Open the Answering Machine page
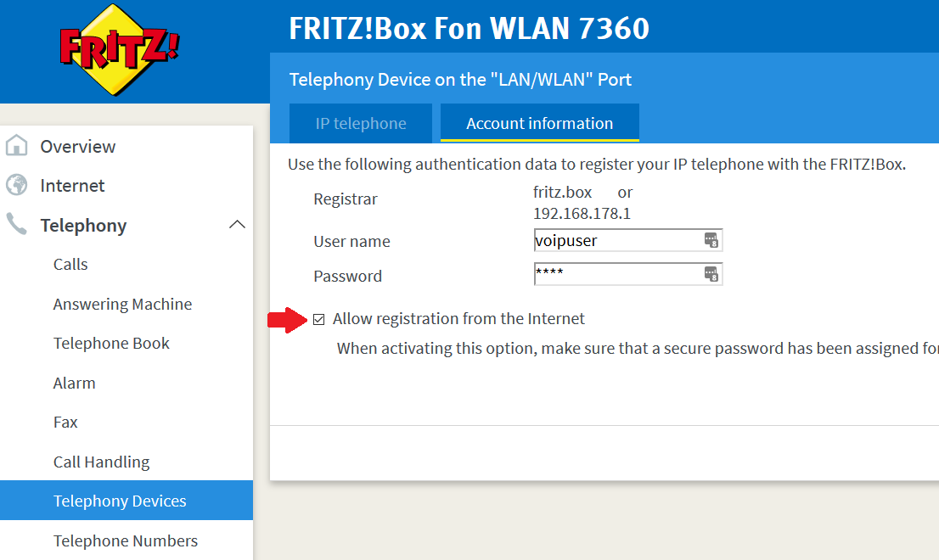This screenshot has height=560, width=939. coord(122,304)
